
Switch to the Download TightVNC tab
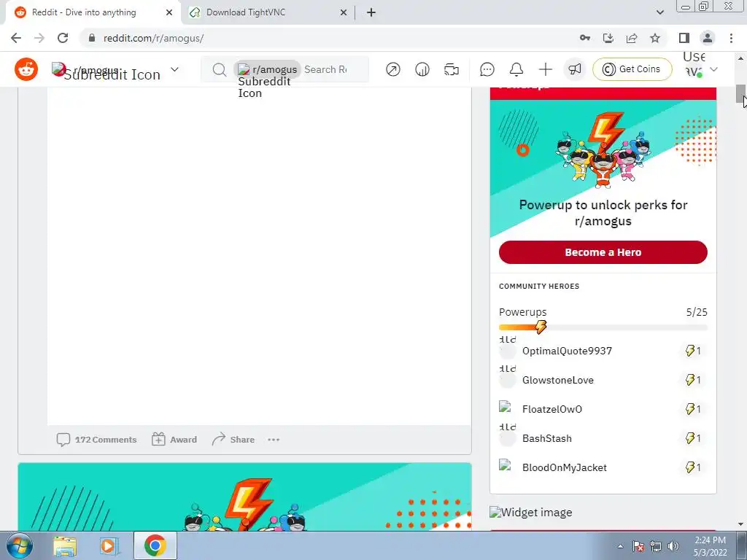click(x=268, y=12)
